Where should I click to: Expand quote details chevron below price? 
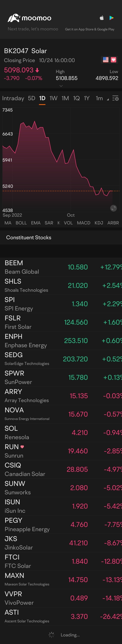coord(61,86)
